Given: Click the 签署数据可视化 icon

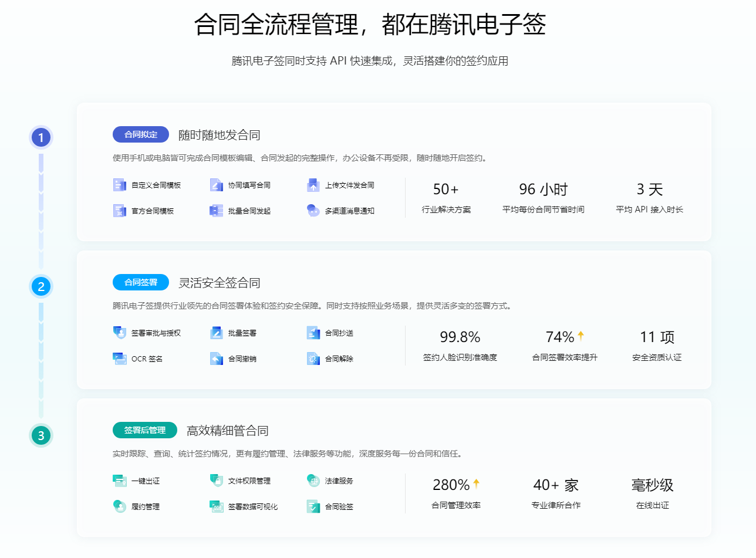Looking at the screenshot, I should [x=217, y=506].
